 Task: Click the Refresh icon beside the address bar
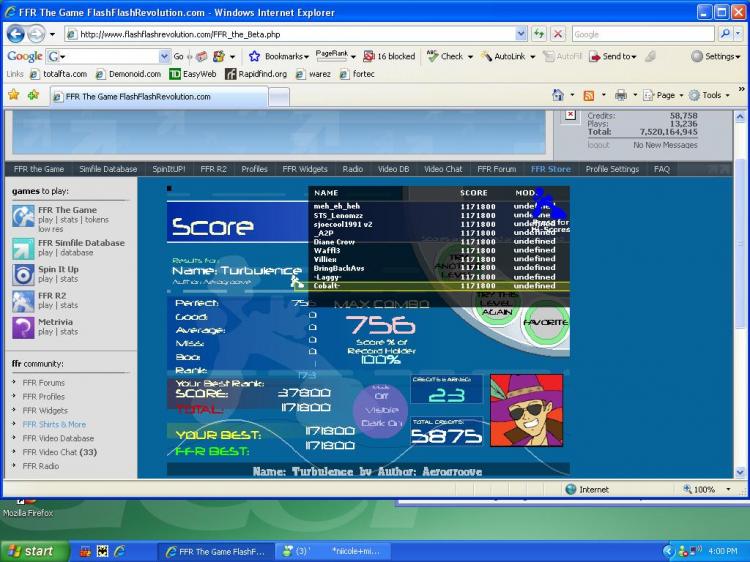pyautogui.click(x=539, y=34)
